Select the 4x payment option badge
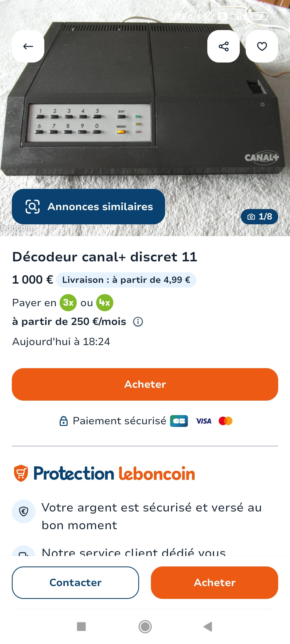 click(x=105, y=303)
